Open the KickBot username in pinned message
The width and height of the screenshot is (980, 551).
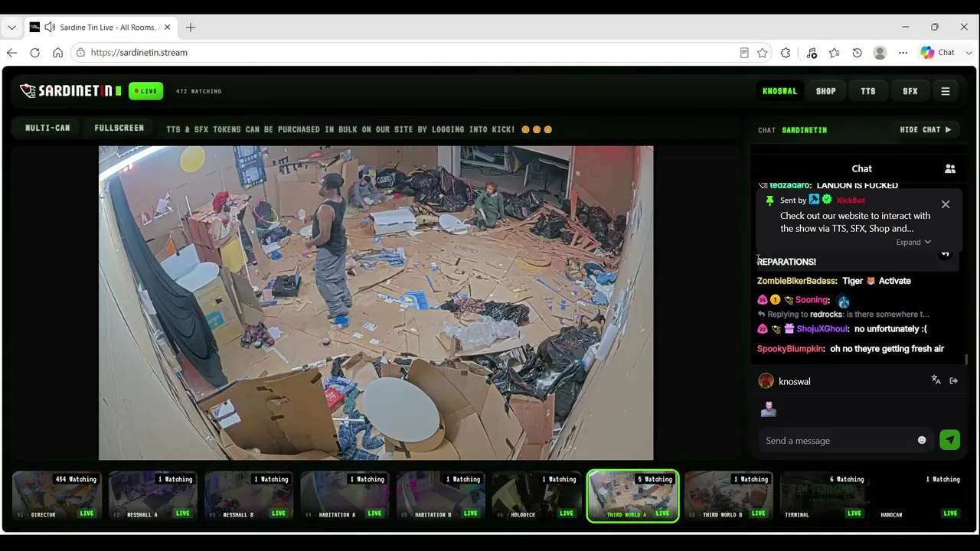click(851, 201)
